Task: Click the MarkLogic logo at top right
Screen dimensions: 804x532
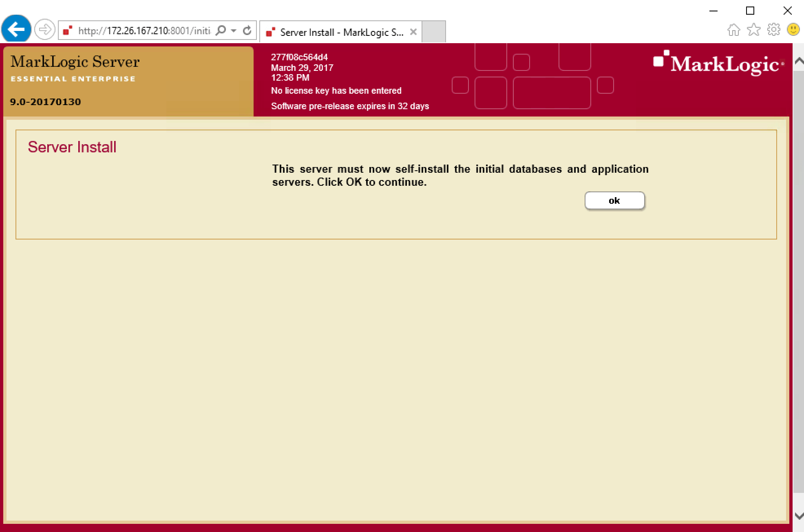Action: [718, 64]
